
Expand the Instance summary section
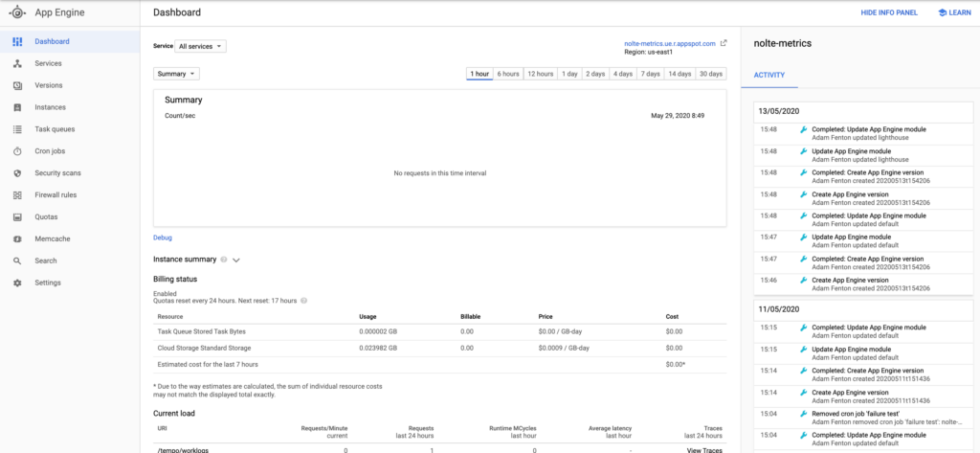tap(236, 260)
